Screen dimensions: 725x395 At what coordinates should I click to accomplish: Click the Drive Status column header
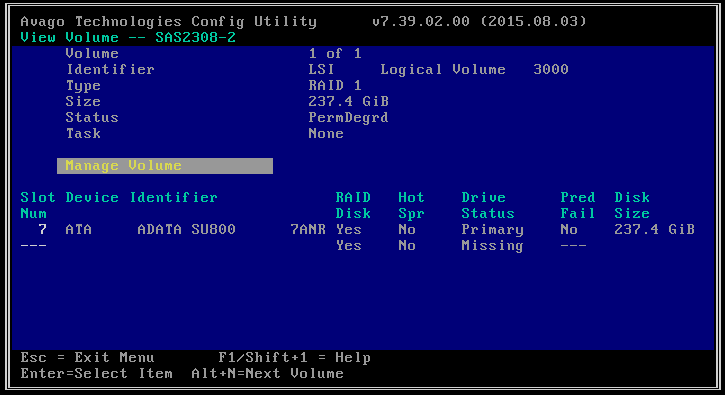(x=488, y=205)
